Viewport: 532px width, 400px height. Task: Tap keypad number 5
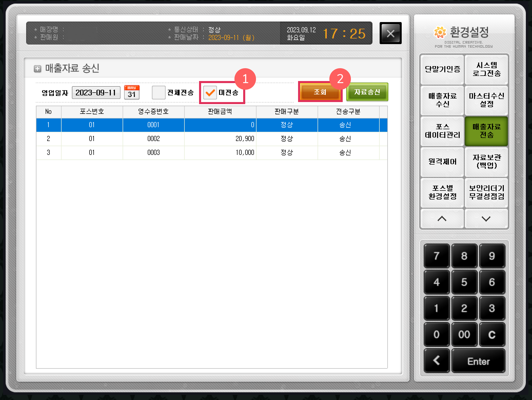pyautogui.click(x=464, y=282)
